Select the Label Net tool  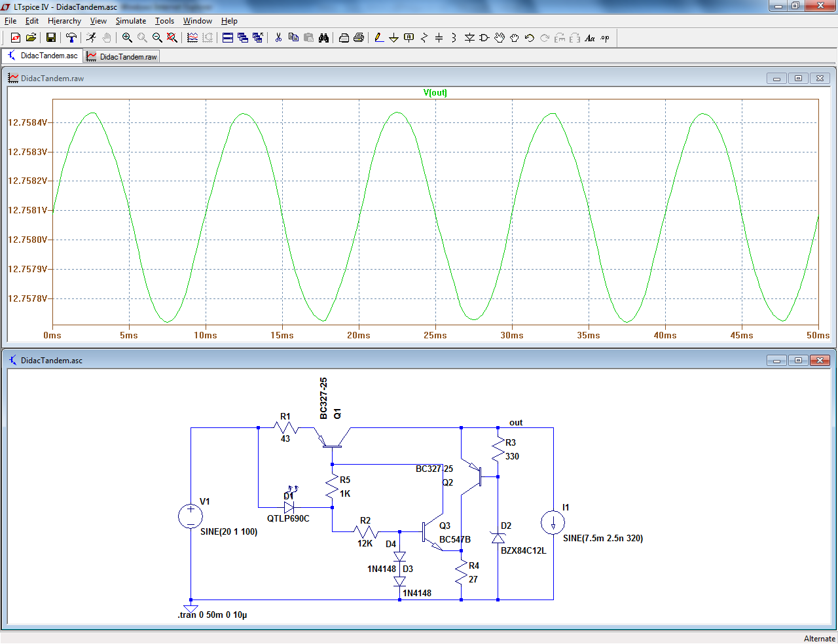coord(409,38)
